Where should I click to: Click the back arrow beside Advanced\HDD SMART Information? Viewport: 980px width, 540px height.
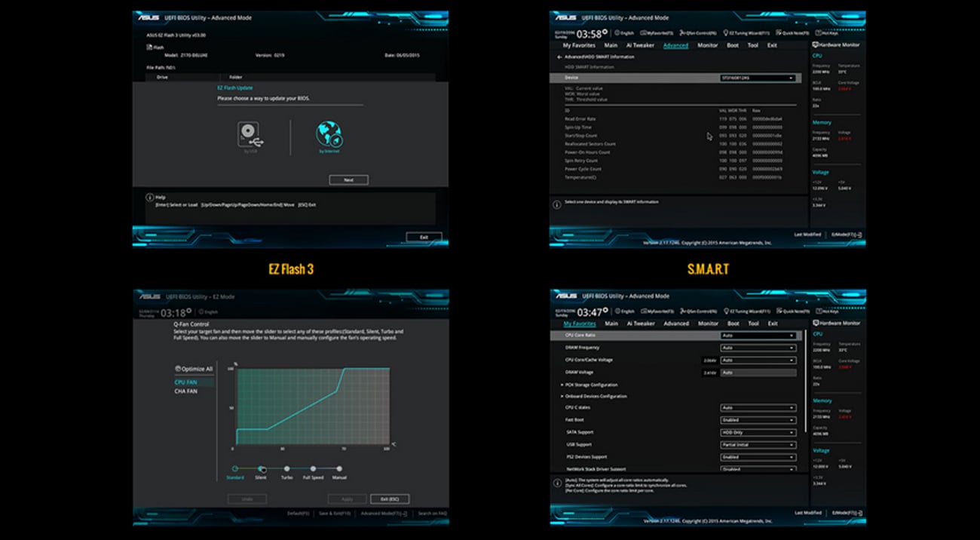click(559, 57)
